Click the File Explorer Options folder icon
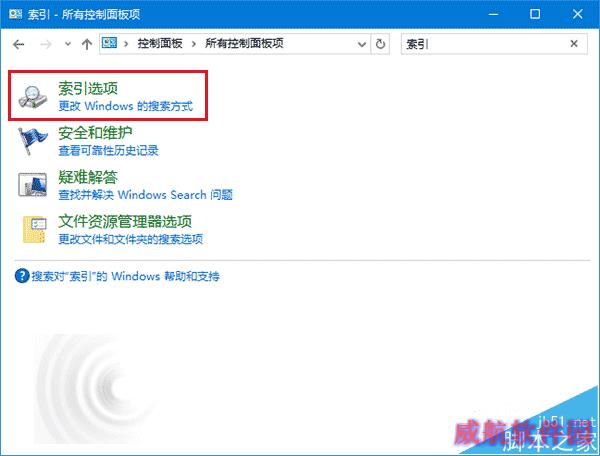The height and width of the screenshot is (456, 600). pyautogui.click(x=34, y=230)
